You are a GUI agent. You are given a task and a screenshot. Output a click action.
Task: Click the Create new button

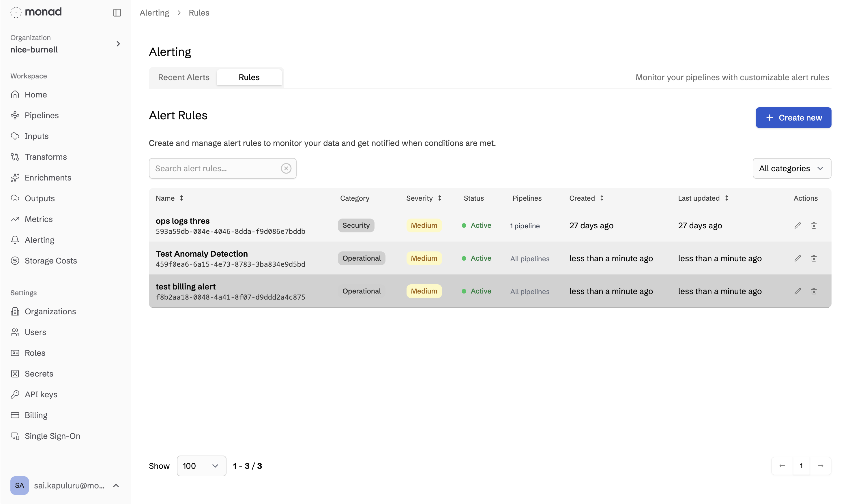[793, 118]
